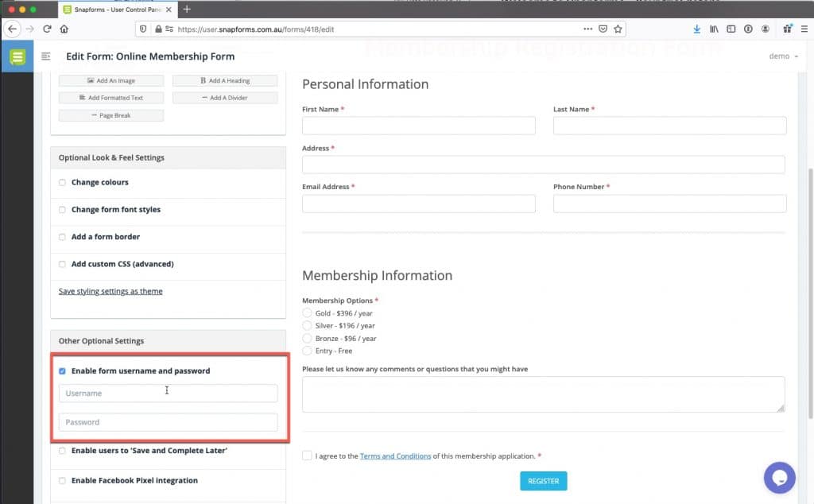Open the Firefox application menu
814x504 pixels.
click(804, 29)
